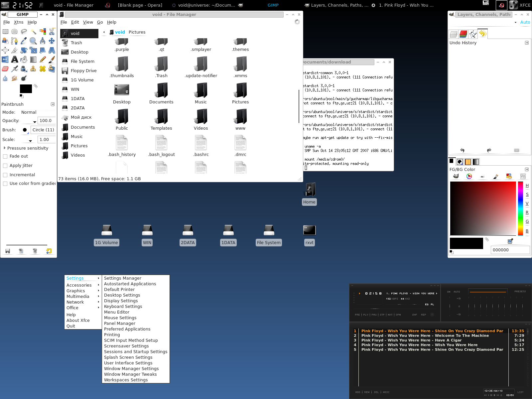The image size is (532, 399).
Task: Choose Display Settings from Settings menu
Action: pyautogui.click(x=136, y=301)
